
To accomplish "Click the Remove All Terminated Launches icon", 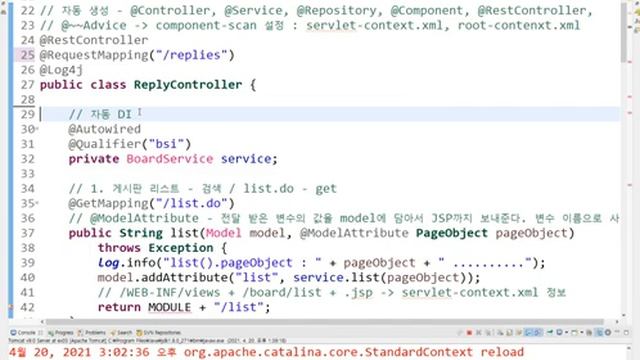I will tap(488, 333).
